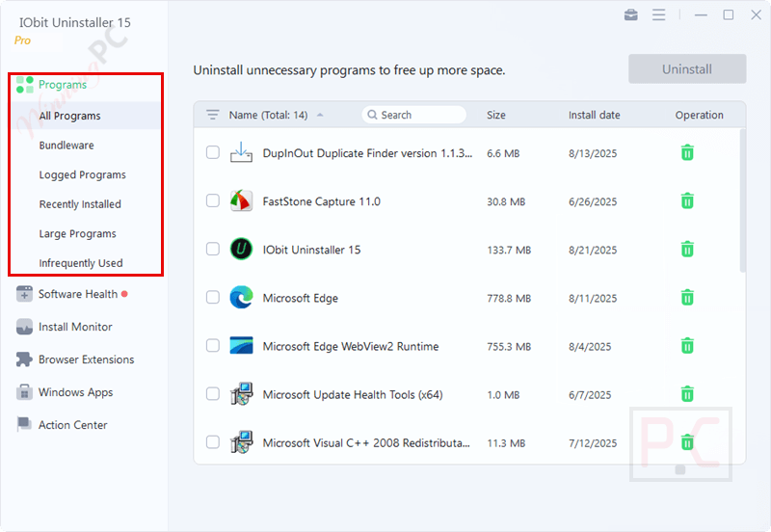Click the Edge WebView2 Runtime app icon
Image resolution: width=771 pixels, height=532 pixels.
point(242,345)
